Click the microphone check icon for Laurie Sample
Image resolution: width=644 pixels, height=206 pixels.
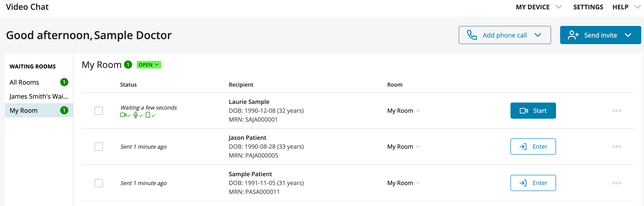pos(138,115)
